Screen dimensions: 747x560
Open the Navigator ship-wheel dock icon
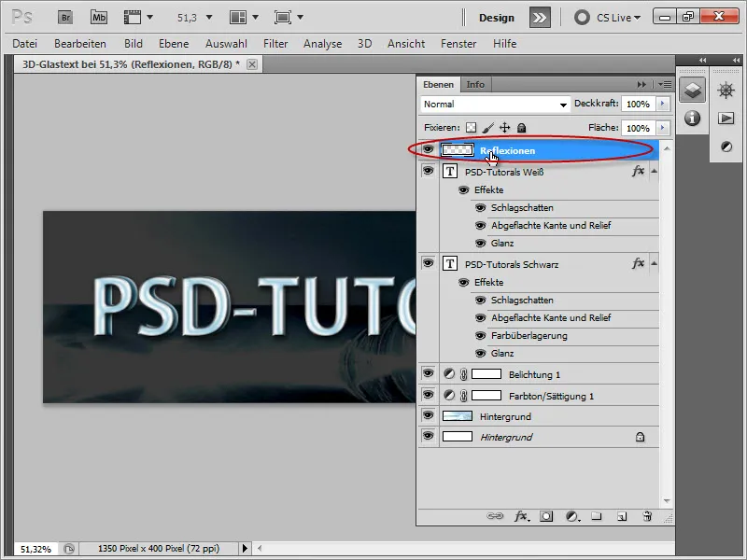click(726, 90)
